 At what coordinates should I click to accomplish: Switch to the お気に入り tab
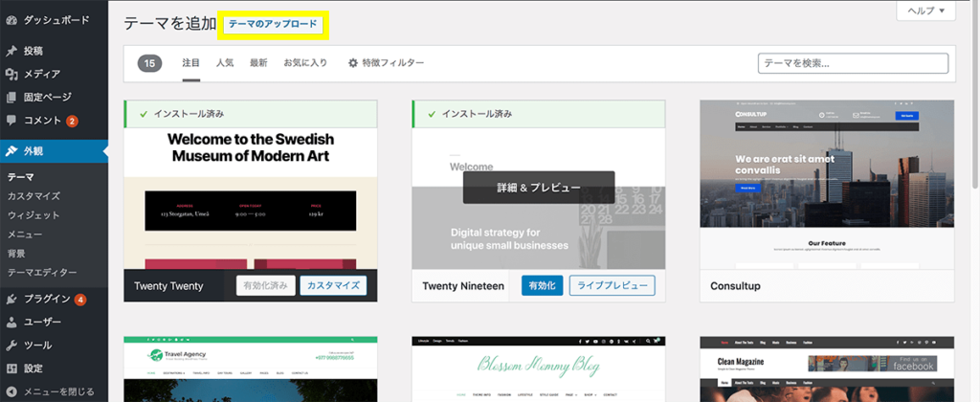(x=305, y=62)
